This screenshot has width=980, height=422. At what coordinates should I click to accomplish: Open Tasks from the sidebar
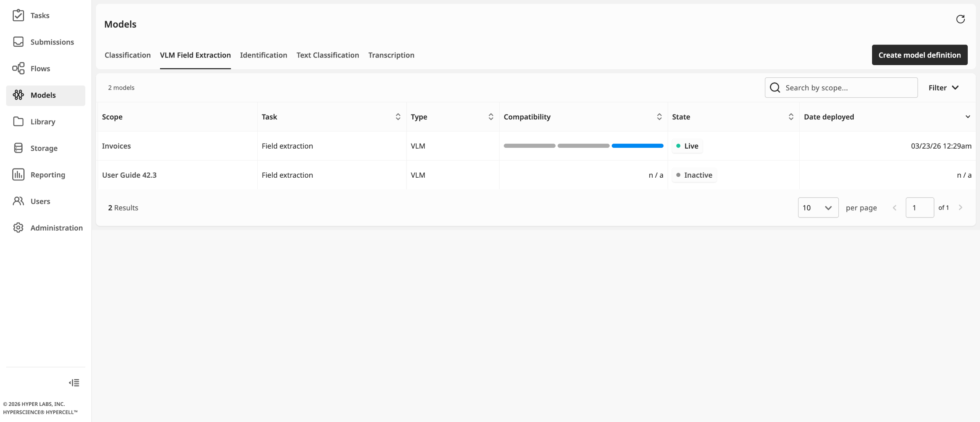[x=40, y=16]
